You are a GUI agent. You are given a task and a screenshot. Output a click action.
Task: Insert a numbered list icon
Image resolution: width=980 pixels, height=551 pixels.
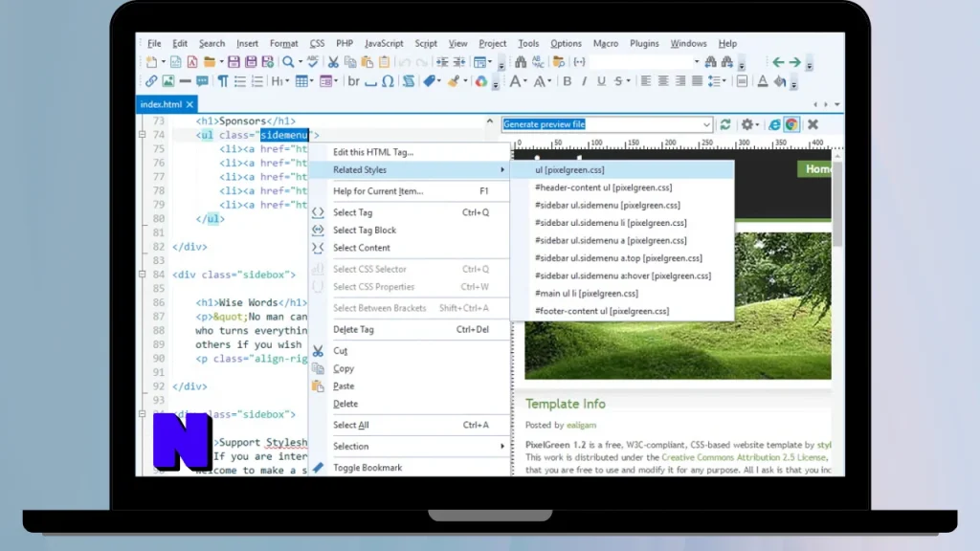pyautogui.click(x=256, y=81)
